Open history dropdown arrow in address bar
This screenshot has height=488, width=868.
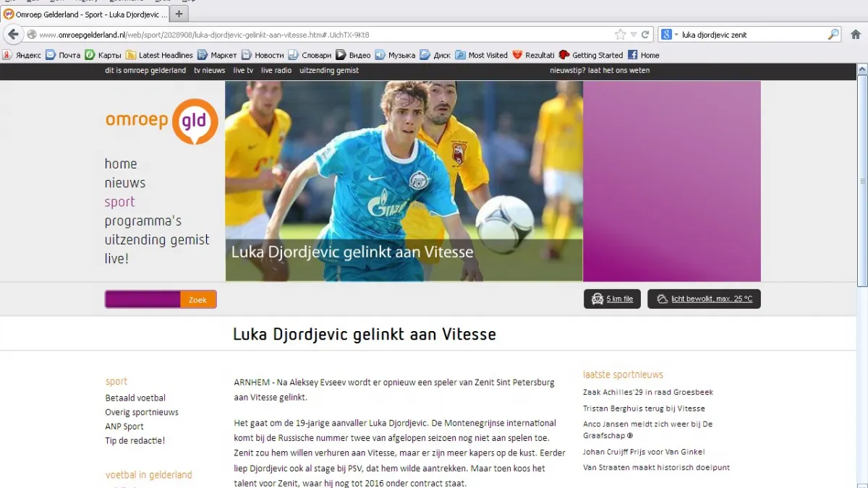point(633,35)
